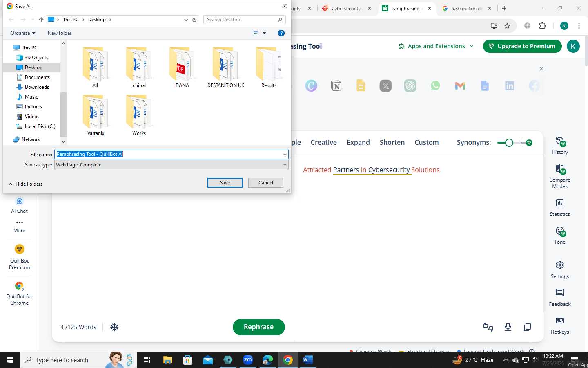Adjust the Synonyms slider handle
Image resolution: width=588 pixels, height=368 pixels.
point(509,143)
